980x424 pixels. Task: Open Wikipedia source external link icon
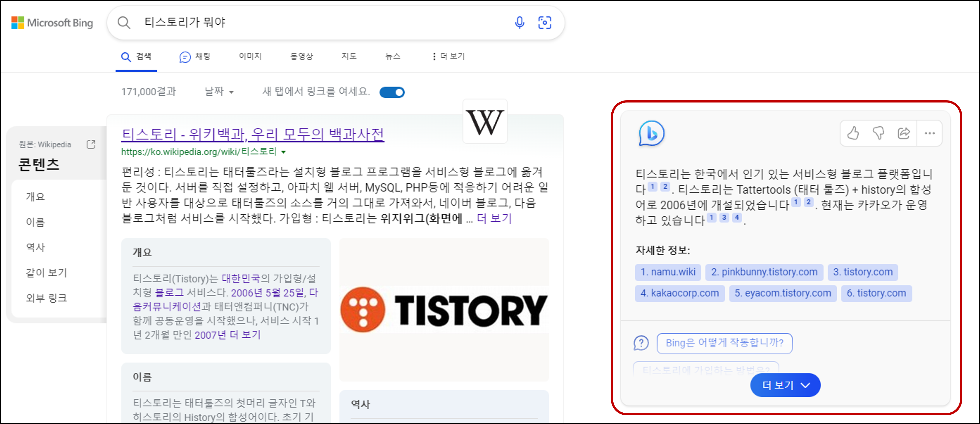(x=91, y=144)
